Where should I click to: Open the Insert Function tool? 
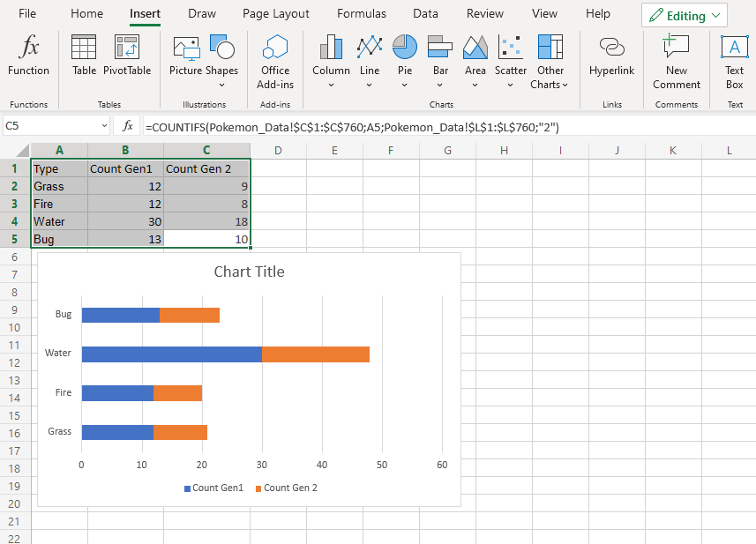click(27, 60)
